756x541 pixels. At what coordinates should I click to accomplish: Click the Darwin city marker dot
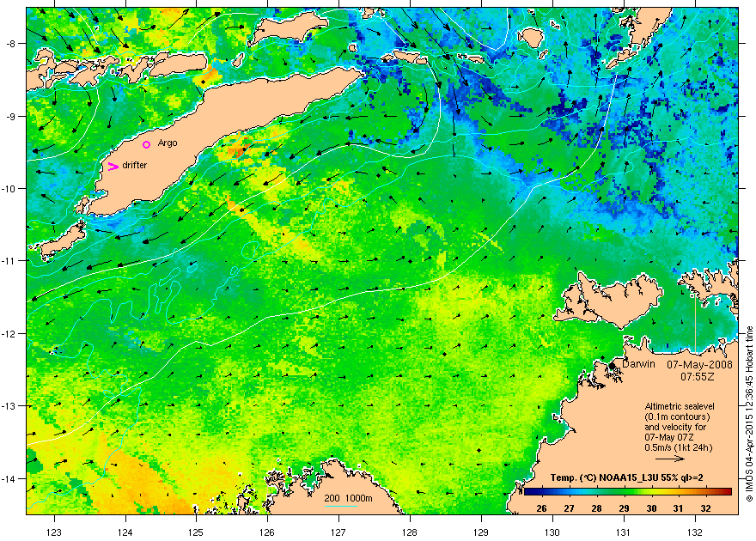tap(612, 366)
